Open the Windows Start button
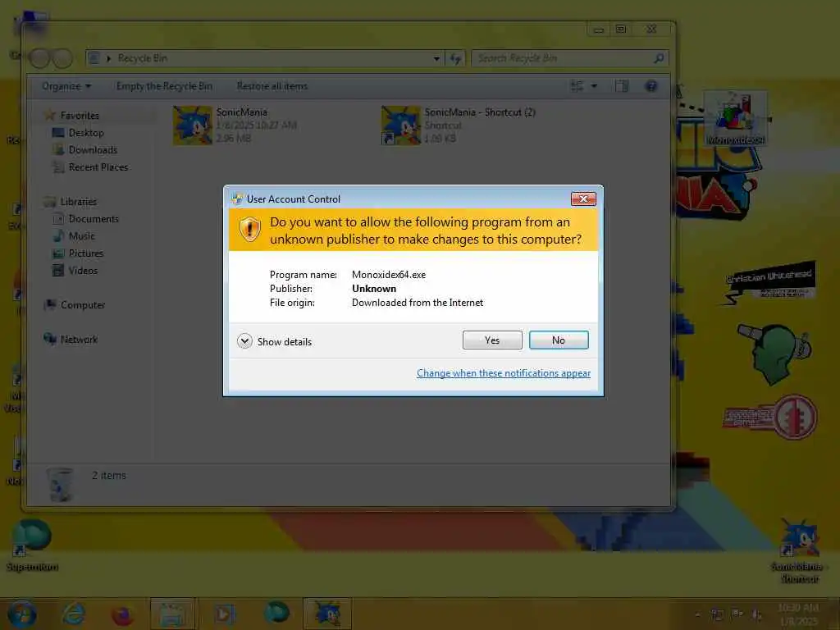This screenshot has width=840, height=630. point(21,614)
